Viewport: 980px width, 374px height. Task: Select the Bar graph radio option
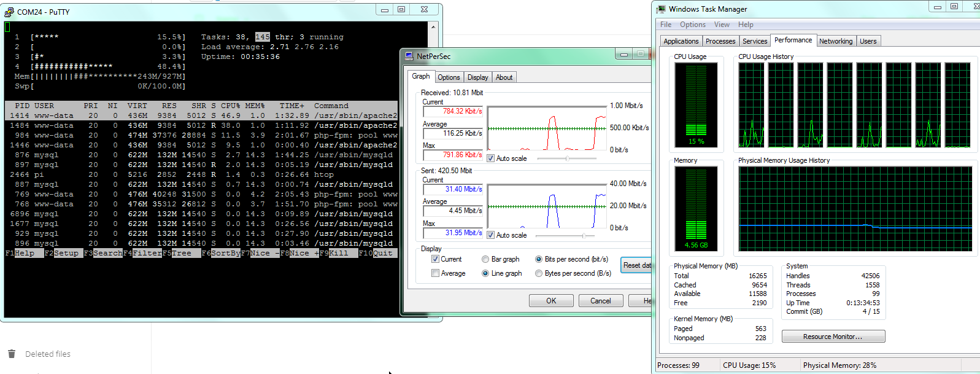tap(485, 259)
